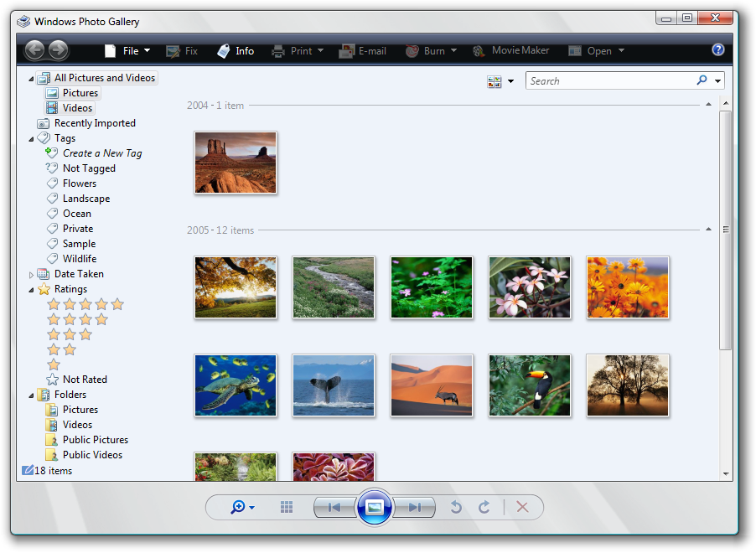Select the Wildlife tag
Viewport: 756px width, 553px height.
(x=79, y=259)
